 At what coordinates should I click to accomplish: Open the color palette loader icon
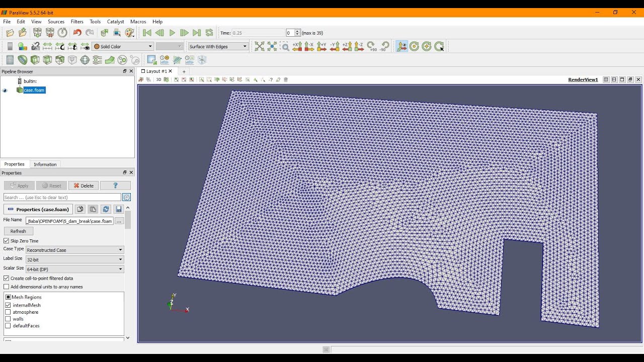click(130, 33)
